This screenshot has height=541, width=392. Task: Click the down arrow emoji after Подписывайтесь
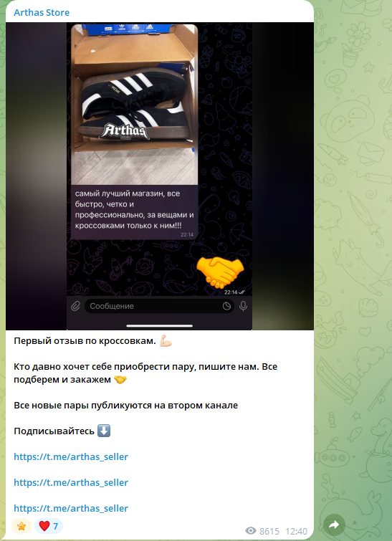(104, 431)
